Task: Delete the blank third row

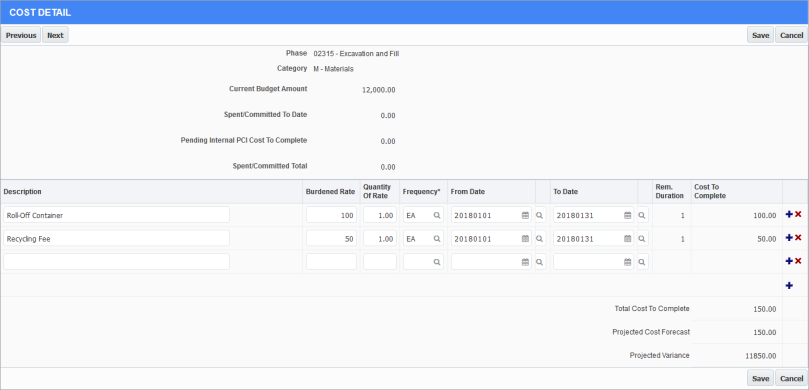Action: tap(798, 261)
